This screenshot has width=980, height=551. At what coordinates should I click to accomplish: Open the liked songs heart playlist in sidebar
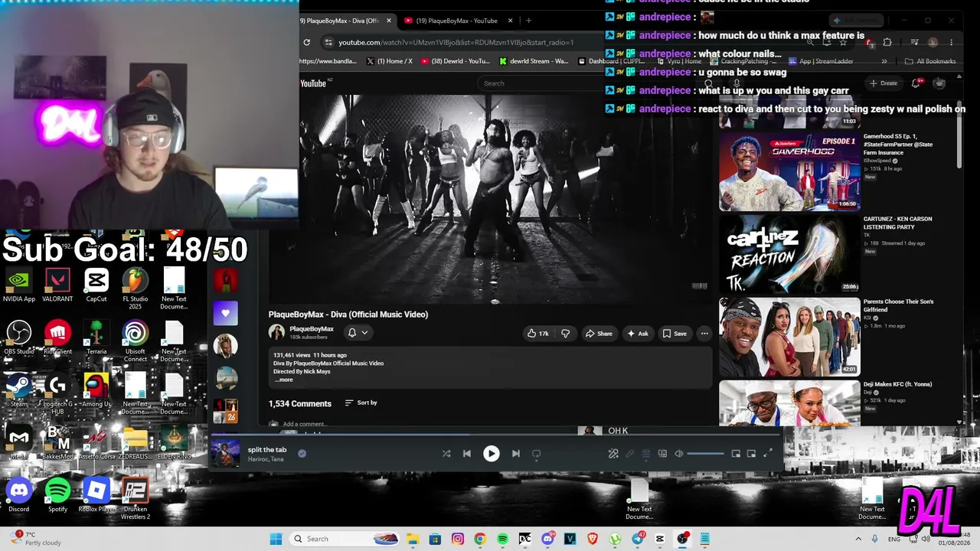pos(225,313)
